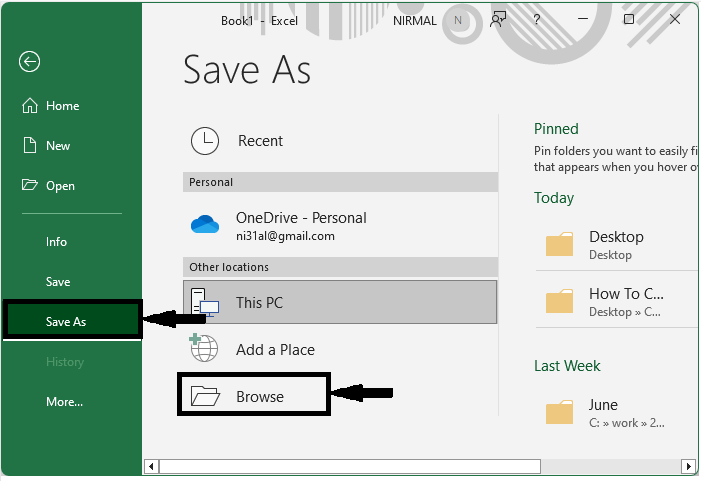Open the June folder from Last Week
The image size is (701, 481).
tap(603, 412)
